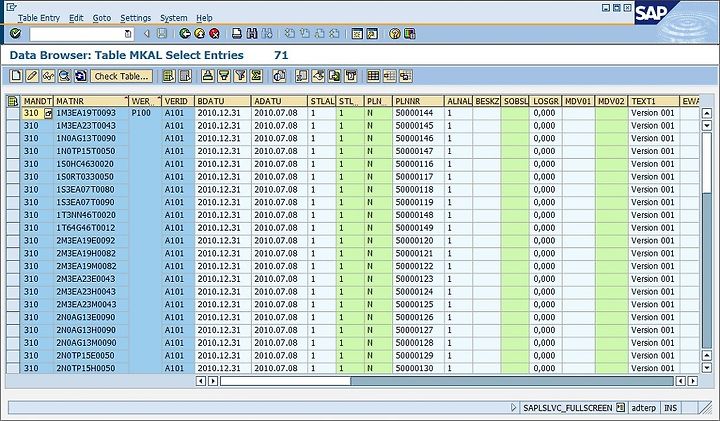Select the TEXT1 column header
This screenshot has height=421, width=720.
653,101
